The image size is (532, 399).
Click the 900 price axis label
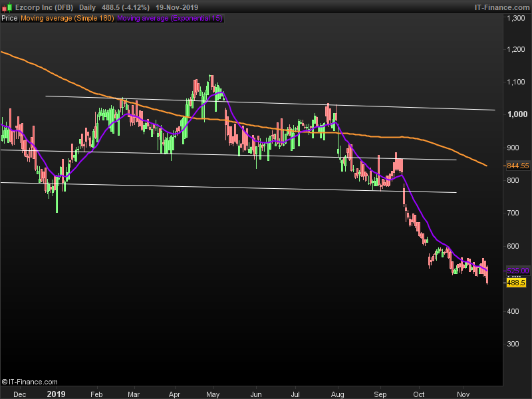(513, 148)
